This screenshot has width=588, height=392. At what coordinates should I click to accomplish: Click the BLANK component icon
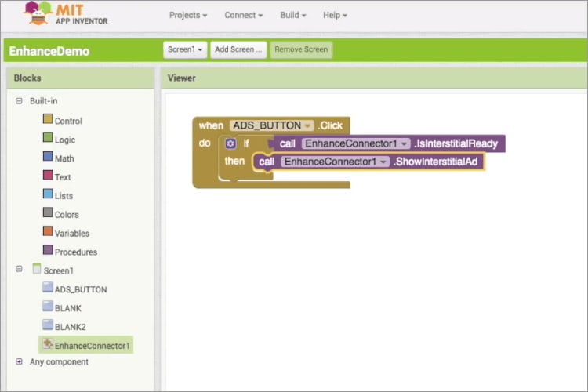point(48,306)
